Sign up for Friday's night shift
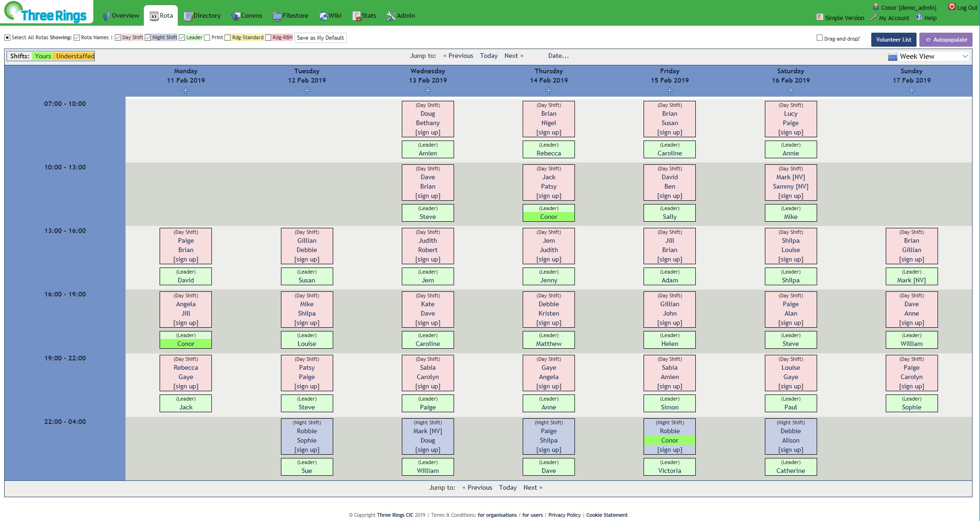Screen dimensions: 980x521 (x=669, y=450)
